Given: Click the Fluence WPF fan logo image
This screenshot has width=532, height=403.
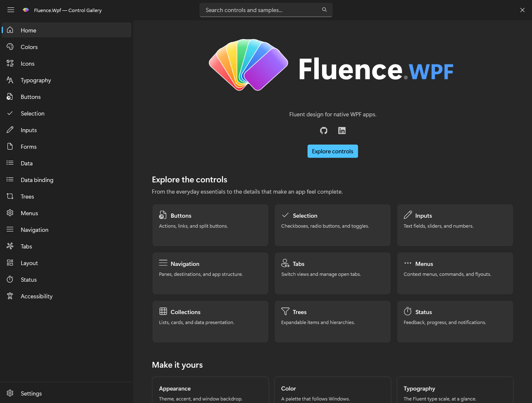Looking at the screenshot, I should pyautogui.click(x=249, y=65).
